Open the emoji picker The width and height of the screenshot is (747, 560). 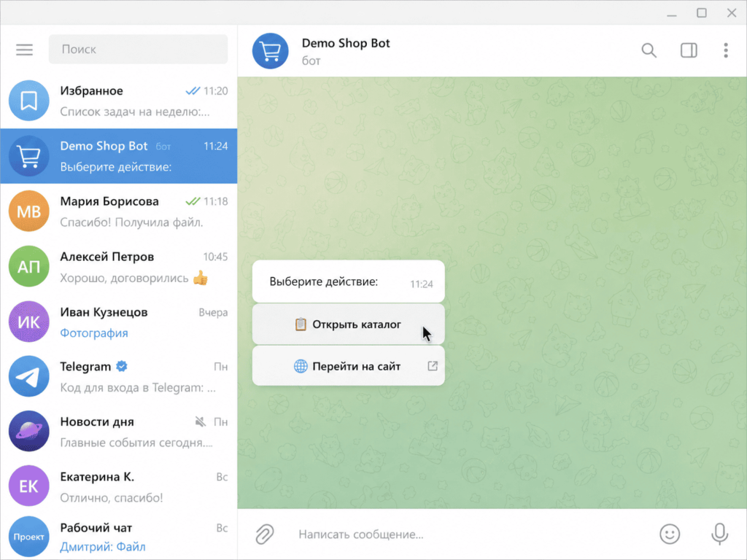(x=670, y=534)
